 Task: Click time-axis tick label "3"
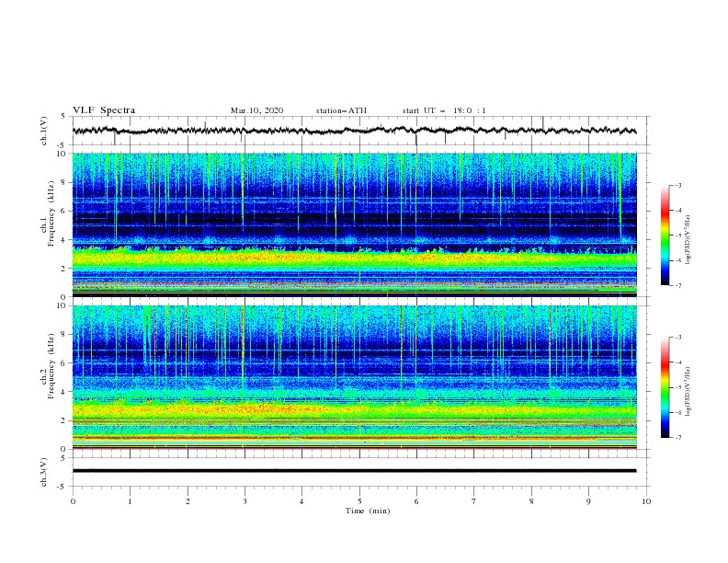[x=245, y=501]
